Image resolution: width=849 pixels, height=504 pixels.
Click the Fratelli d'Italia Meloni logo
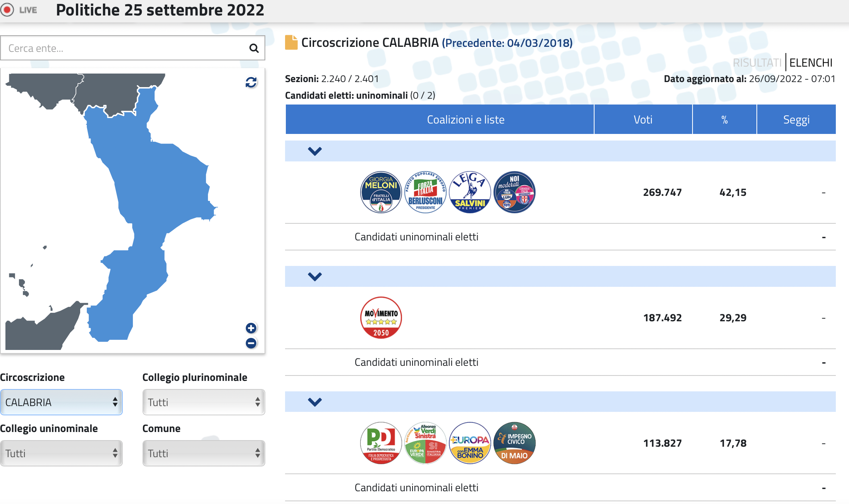pos(381,192)
